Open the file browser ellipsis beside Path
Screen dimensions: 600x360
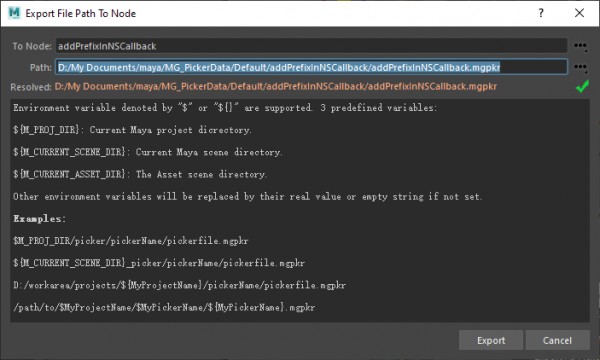(x=580, y=67)
